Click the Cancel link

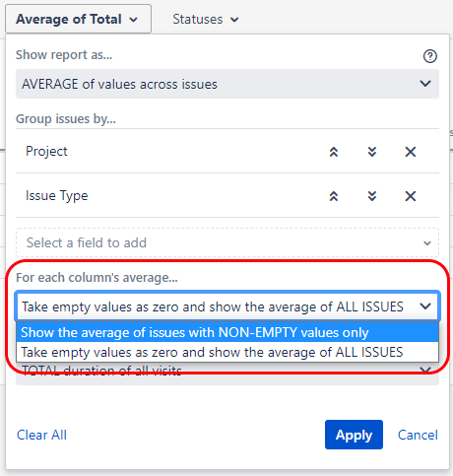[418, 435]
